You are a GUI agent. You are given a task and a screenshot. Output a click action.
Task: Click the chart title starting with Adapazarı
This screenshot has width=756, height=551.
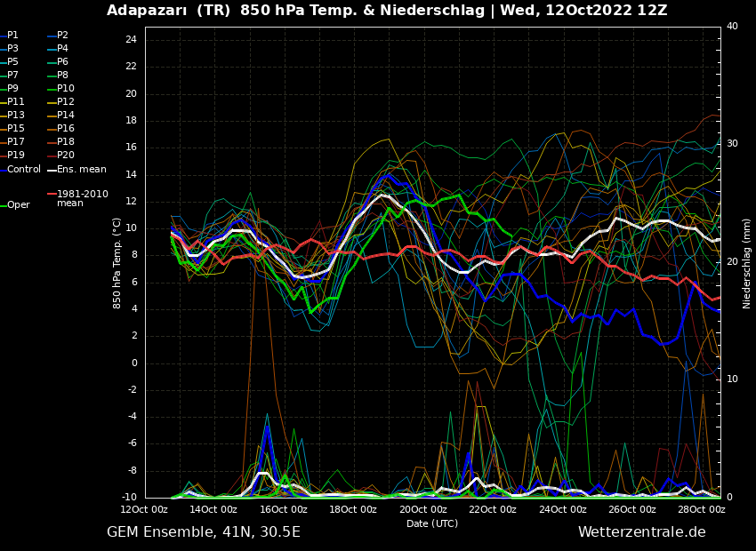[387, 10]
